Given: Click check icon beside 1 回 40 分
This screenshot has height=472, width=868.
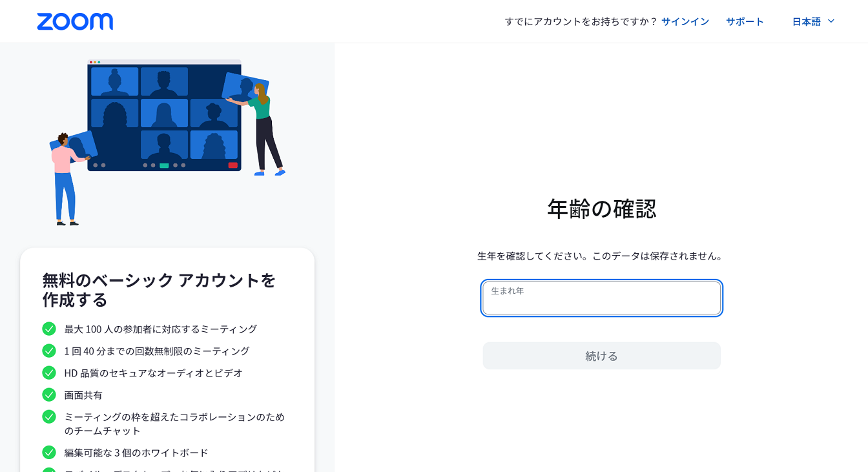Looking at the screenshot, I should pyautogui.click(x=49, y=351).
